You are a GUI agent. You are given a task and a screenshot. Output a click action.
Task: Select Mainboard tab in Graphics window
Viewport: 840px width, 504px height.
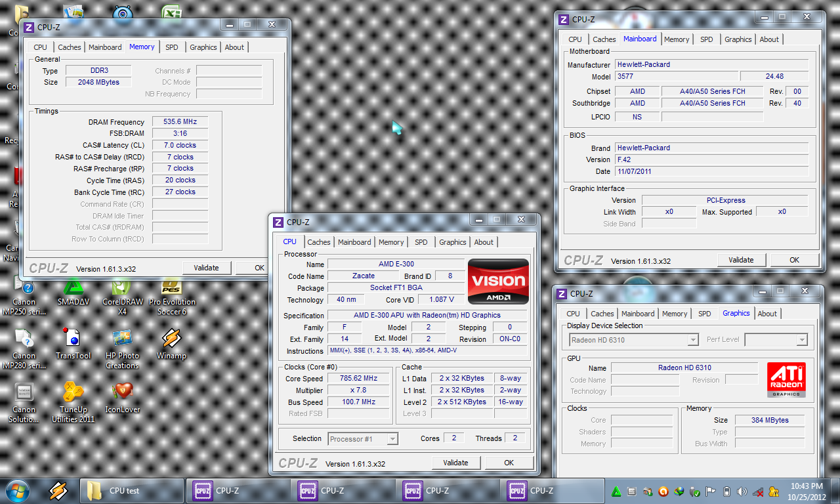[x=638, y=314]
